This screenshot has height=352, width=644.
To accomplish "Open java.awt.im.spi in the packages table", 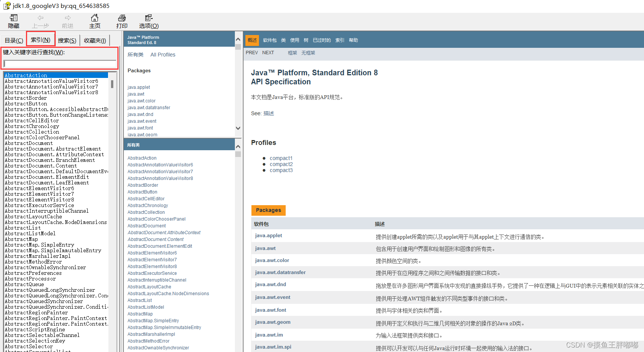I will tap(273, 347).
